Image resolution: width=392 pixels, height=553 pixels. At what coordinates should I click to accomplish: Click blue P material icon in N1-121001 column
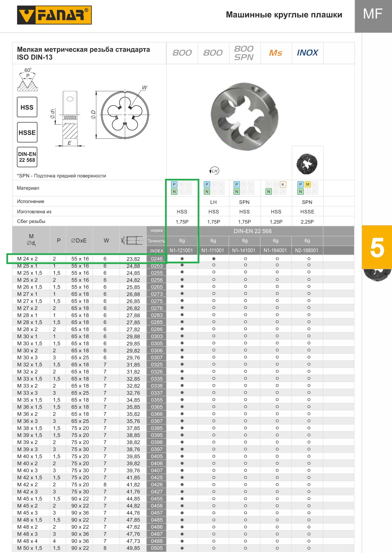click(174, 184)
